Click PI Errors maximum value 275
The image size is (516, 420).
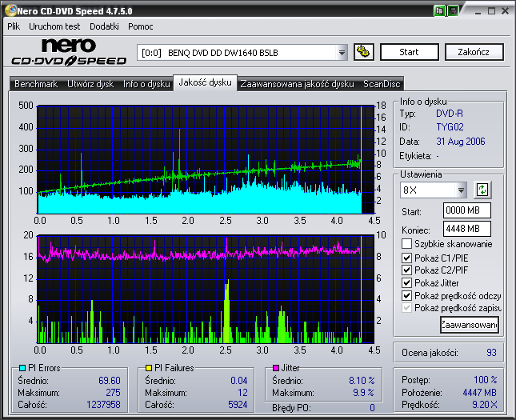pyautogui.click(x=113, y=393)
